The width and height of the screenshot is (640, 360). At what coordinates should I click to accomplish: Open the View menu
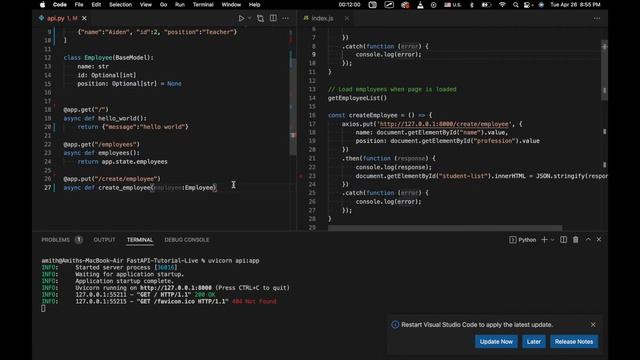(x=146, y=4)
